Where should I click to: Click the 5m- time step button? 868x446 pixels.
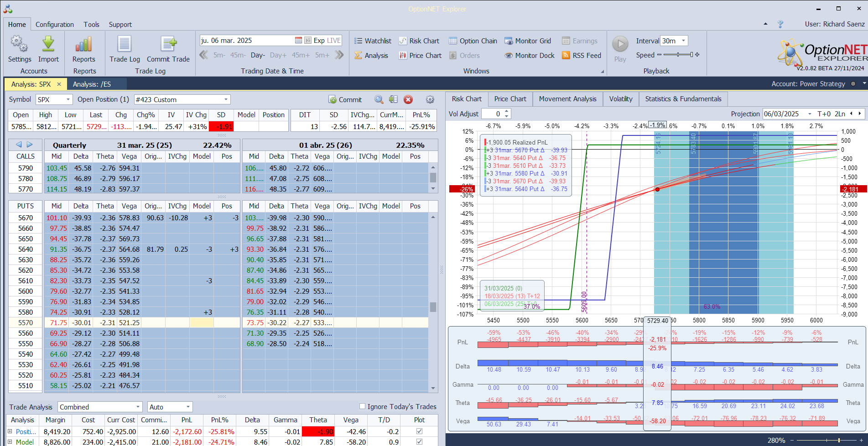click(219, 55)
